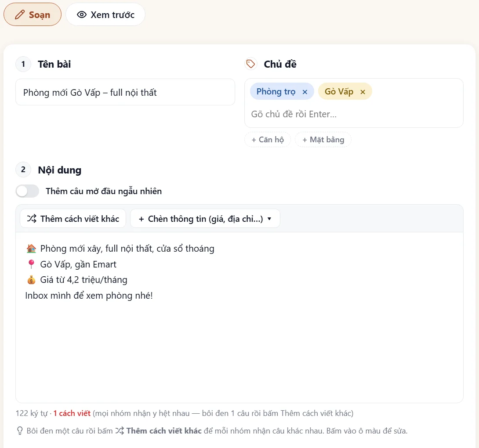Click the Thêm cách viết khác button

click(x=73, y=219)
